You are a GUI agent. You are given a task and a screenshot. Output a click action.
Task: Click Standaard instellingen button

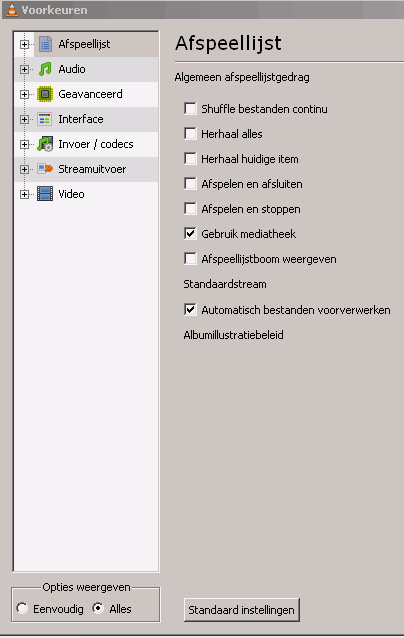(x=242, y=610)
